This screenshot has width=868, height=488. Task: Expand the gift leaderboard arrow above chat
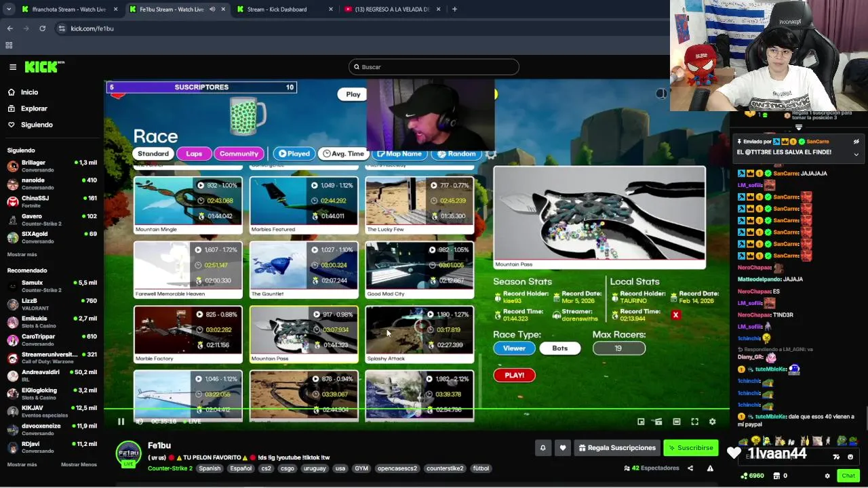click(x=798, y=127)
